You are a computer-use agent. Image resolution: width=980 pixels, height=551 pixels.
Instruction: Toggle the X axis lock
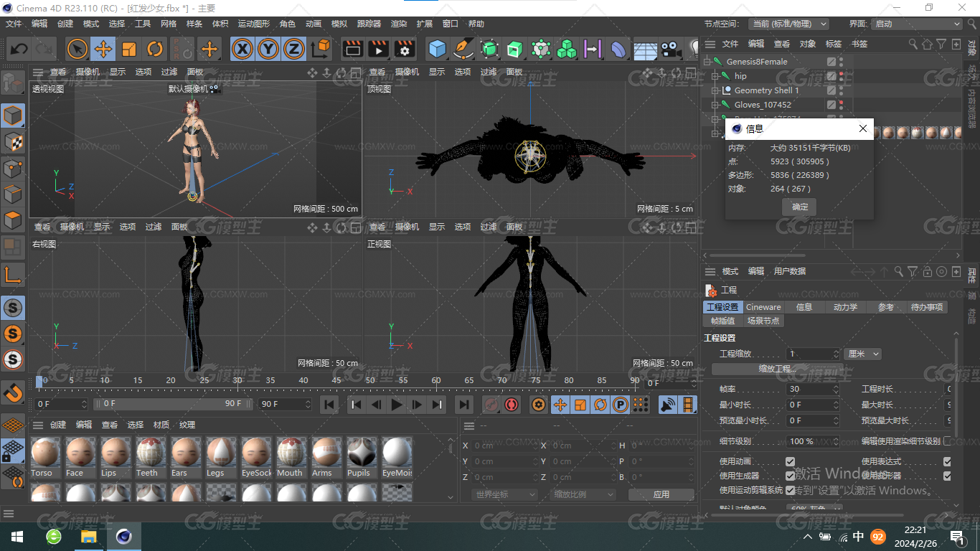point(243,50)
